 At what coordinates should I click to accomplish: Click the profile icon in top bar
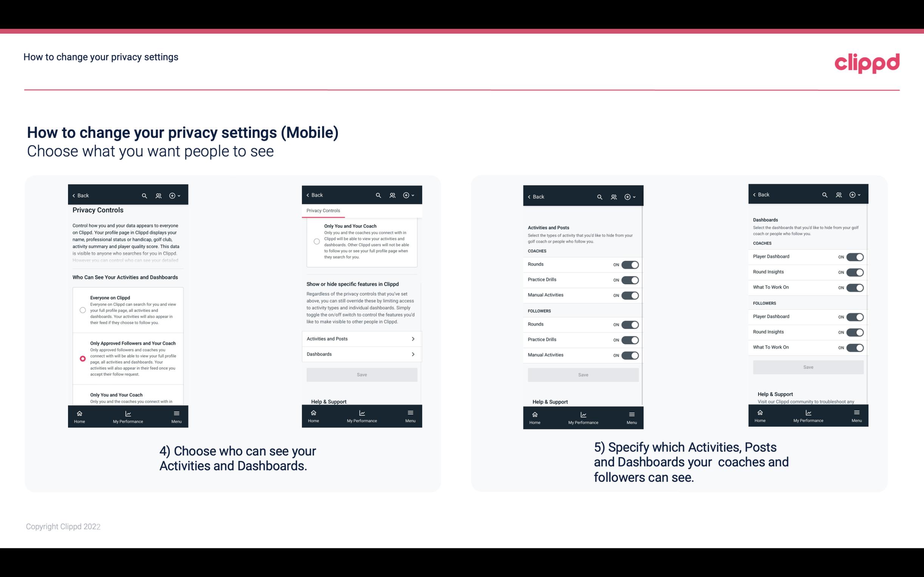pos(158,196)
